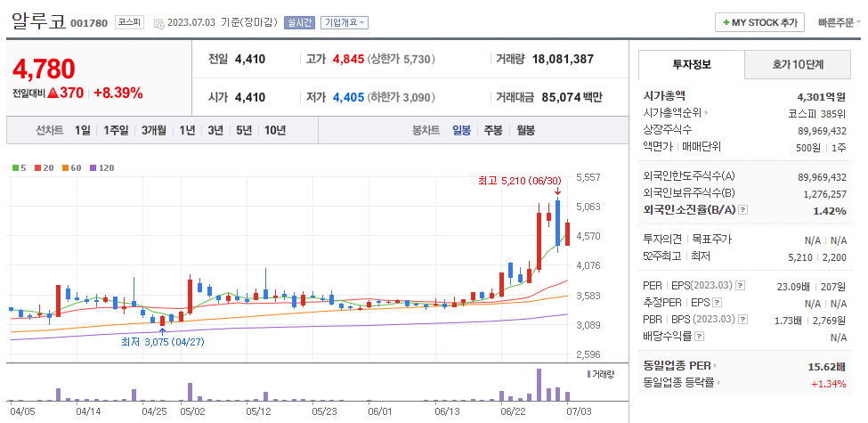Viewport: 868px width, 423px height.
Task: Click the 코스피 385위 rank value
Action: [817, 113]
